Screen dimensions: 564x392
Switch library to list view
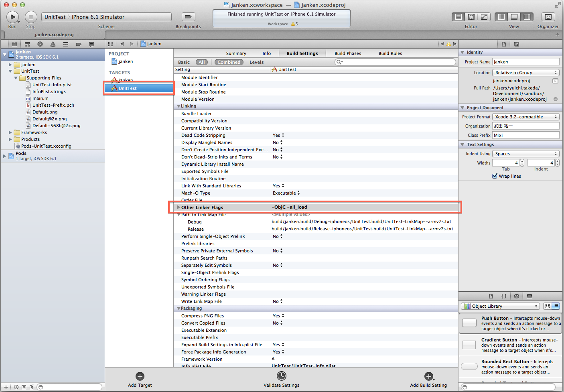click(x=556, y=306)
